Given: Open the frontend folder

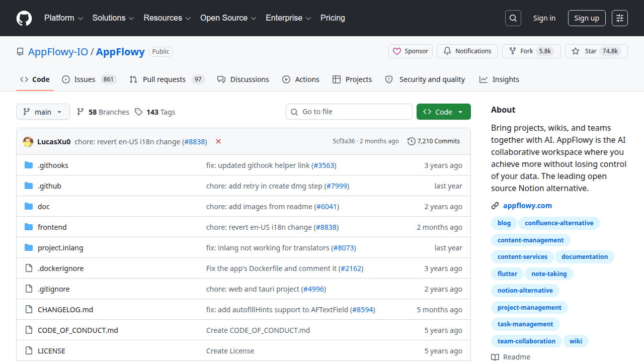Looking at the screenshot, I should tap(52, 227).
